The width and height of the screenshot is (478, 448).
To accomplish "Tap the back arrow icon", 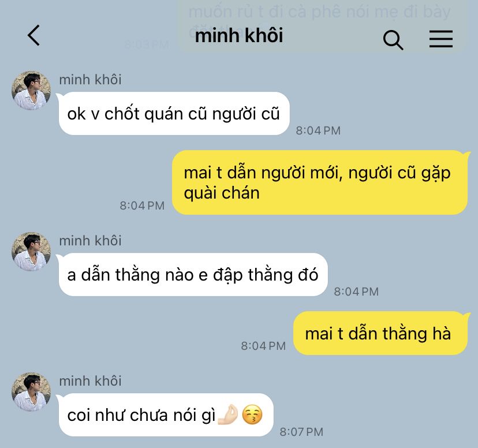I will pyautogui.click(x=33, y=35).
